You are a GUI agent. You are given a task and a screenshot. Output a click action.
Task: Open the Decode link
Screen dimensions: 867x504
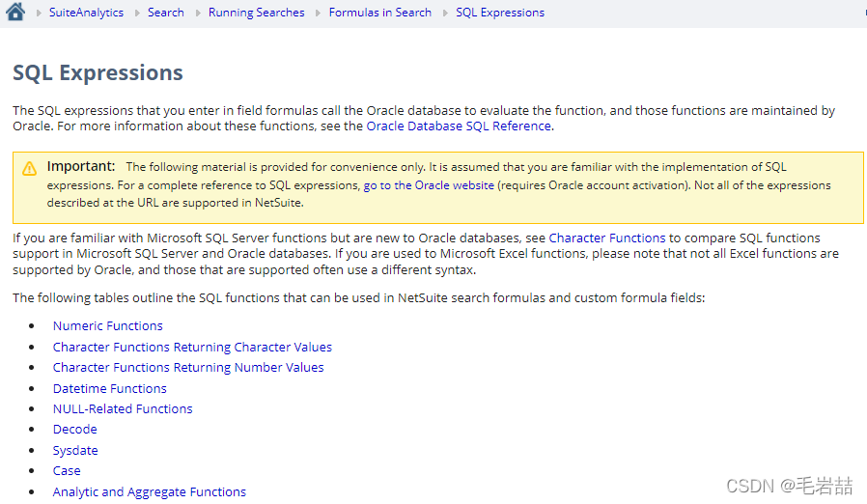click(x=74, y=430)
